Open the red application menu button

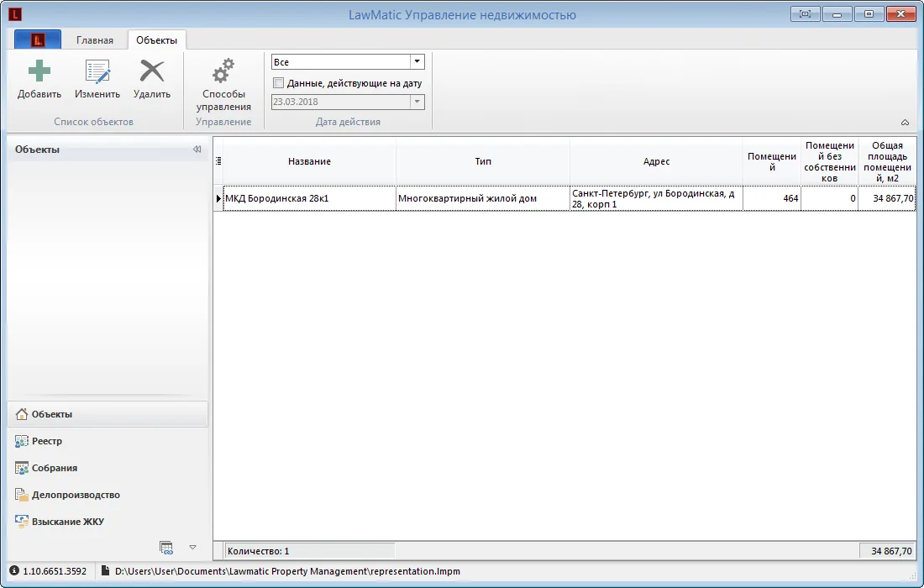click(x=38, y=40)
